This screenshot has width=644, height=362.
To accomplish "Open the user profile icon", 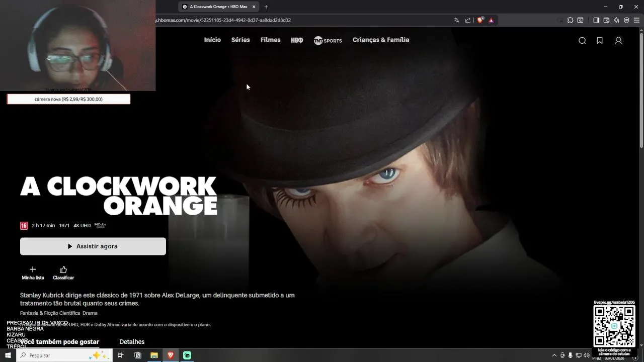I will [618, 41].
